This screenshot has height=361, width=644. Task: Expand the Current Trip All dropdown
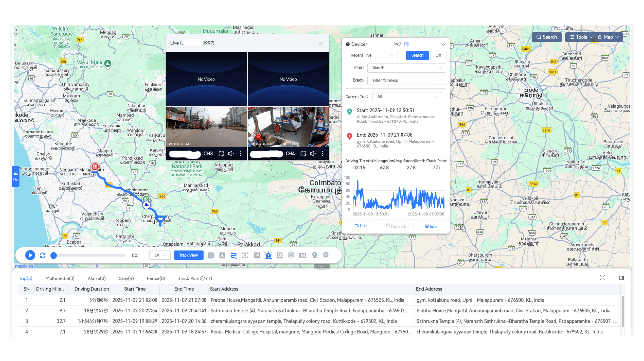(x=406, y=96)
